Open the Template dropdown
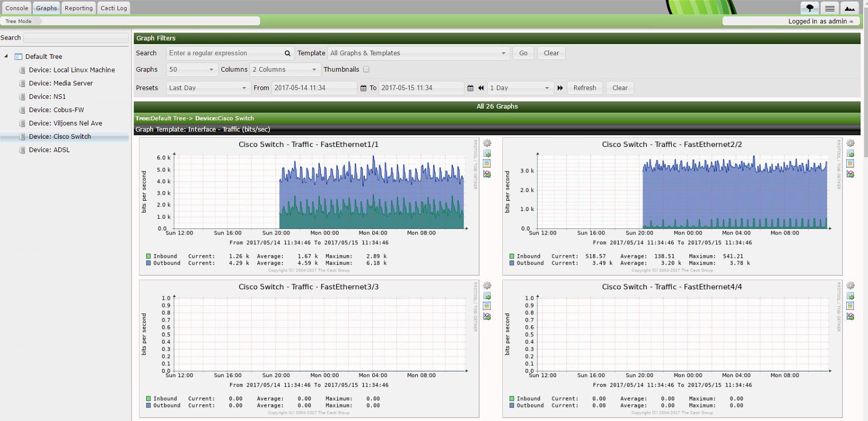The image size is (868, 421). (x=419, y=53)
